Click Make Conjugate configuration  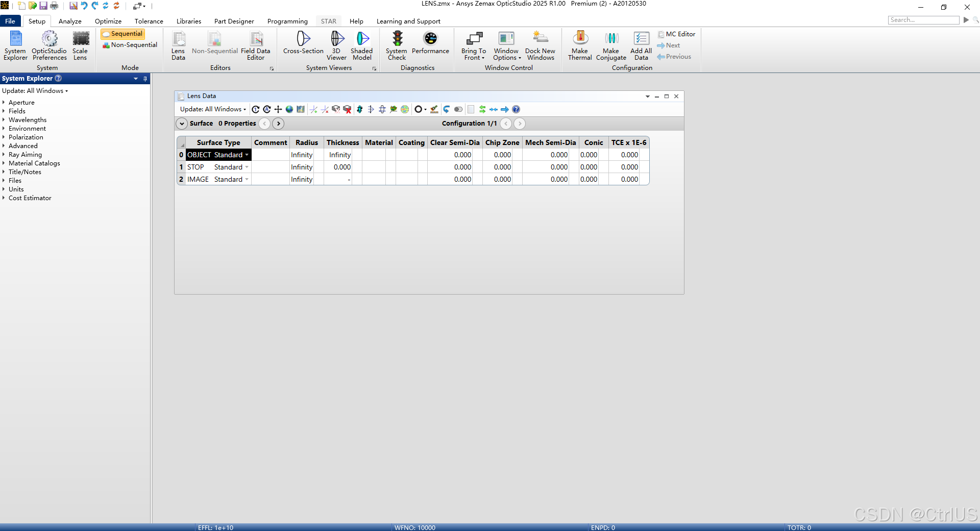click(x=611, y=45)
